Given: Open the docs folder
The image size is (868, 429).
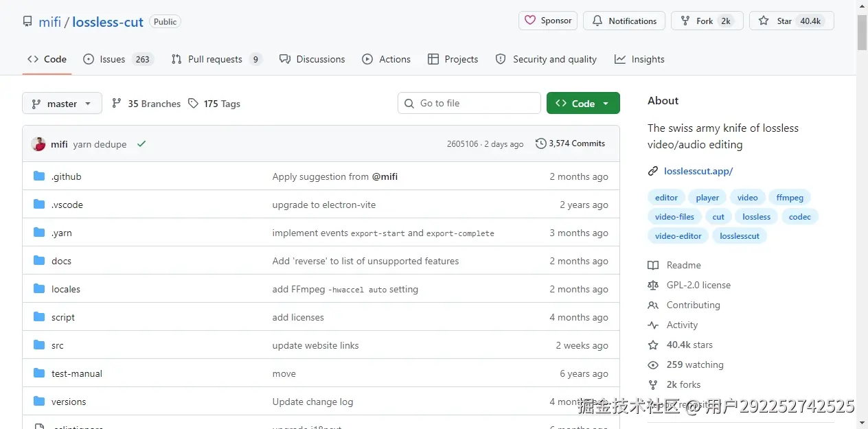Looking at the screenshot, I should [x=61, y=261].
